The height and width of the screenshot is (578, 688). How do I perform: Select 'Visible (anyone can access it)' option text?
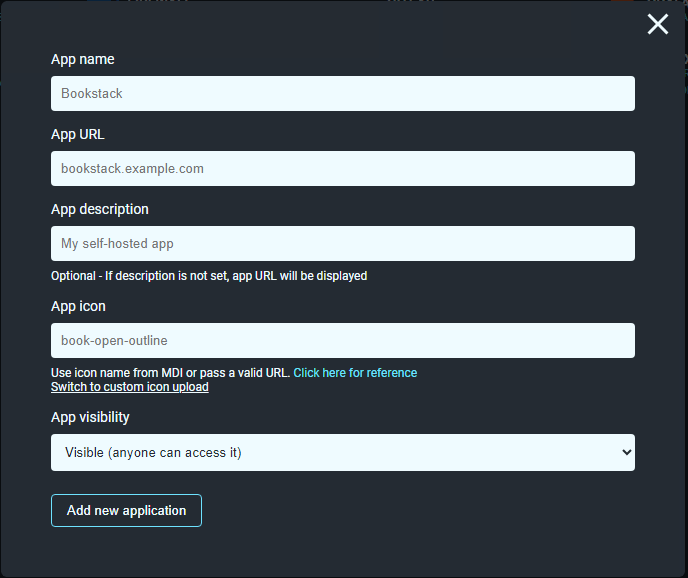(x=153, y=453)
